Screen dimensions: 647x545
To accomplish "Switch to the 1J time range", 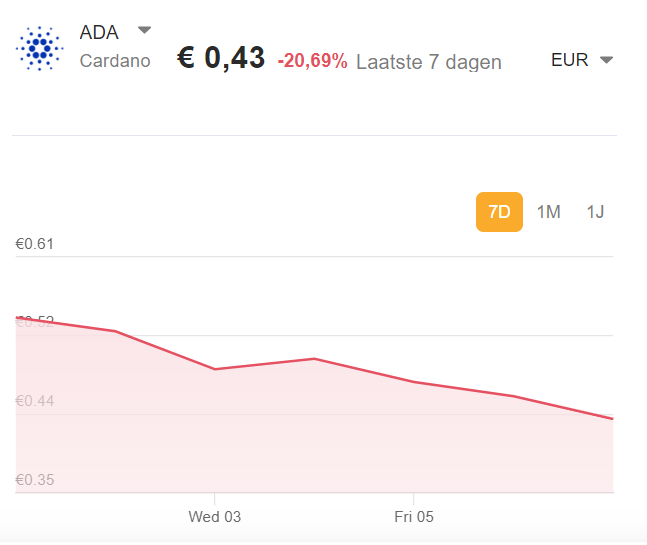I will click(x=596, y=212).
